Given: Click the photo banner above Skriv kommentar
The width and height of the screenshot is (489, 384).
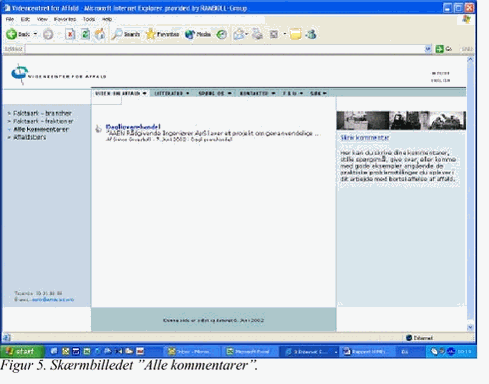Looking at the screenshot, I should click(x=401, y=120).
